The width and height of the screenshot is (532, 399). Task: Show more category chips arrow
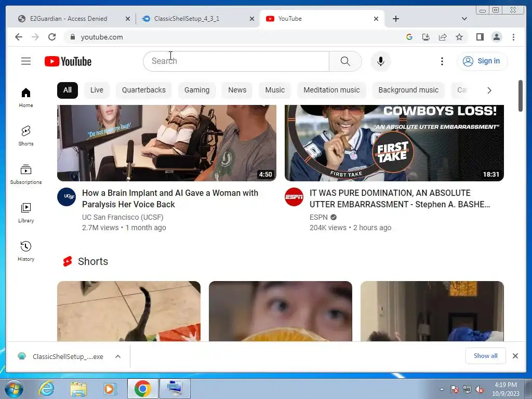[489, 90]
